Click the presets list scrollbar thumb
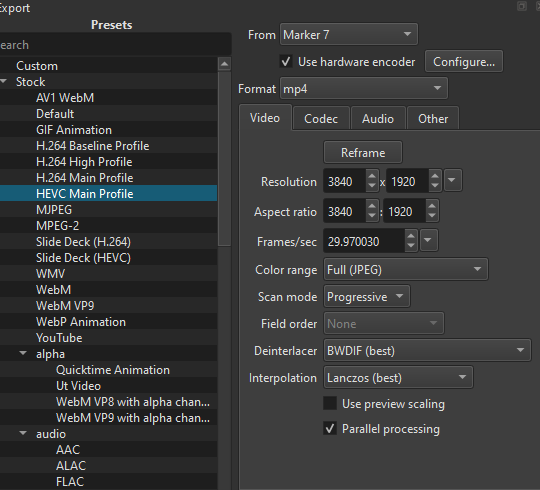The width and height of the screenshot is (540, 490). (x=225, y=158)
